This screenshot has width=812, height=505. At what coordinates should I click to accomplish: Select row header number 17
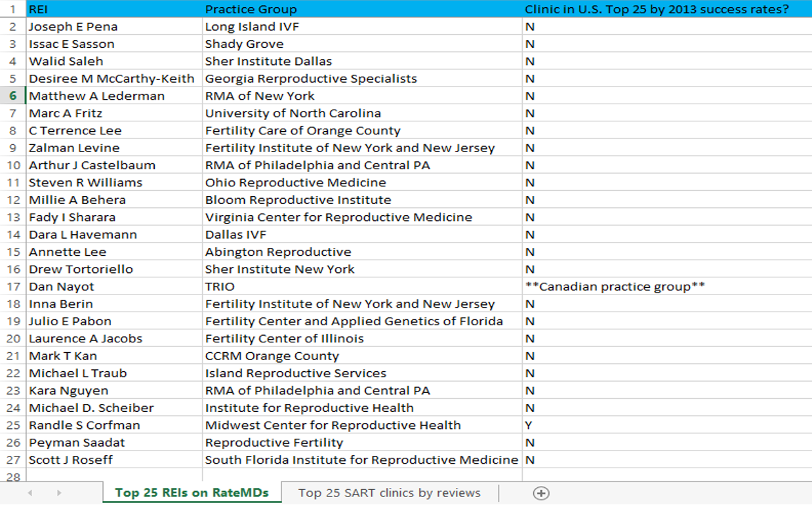(x=13, y=287)
